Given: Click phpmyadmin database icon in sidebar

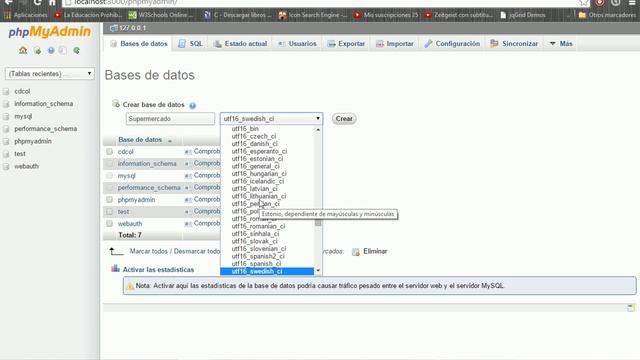Looking at the screenshot, I should (x=6, y=142).
